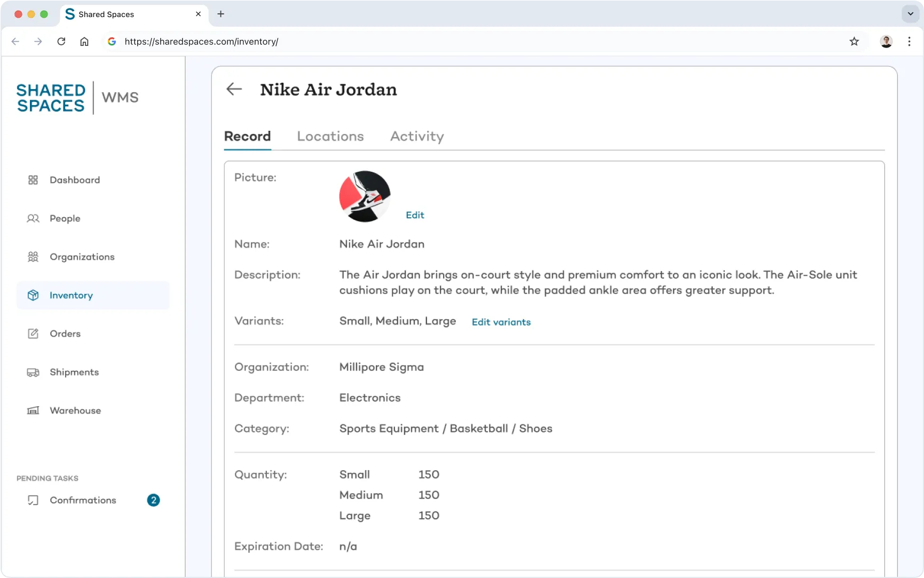The height and width of the screenshot is (578, 924).
Task: Open the browser three-dot menu
Action: click(x=909, y=42)
